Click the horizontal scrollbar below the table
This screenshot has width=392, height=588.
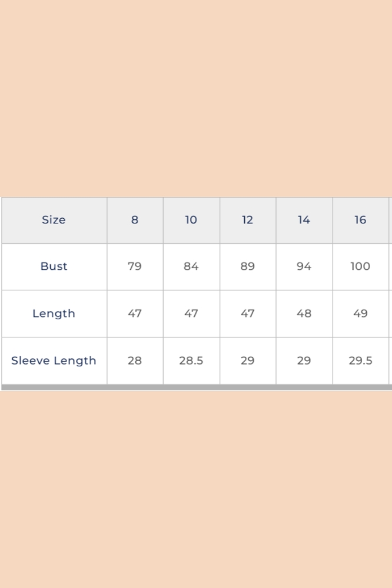(196, 387)
